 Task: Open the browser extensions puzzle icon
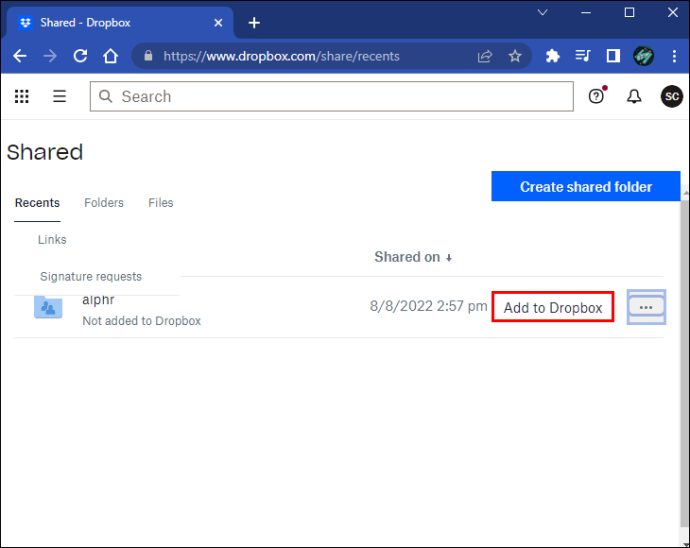tap(552, 56)
